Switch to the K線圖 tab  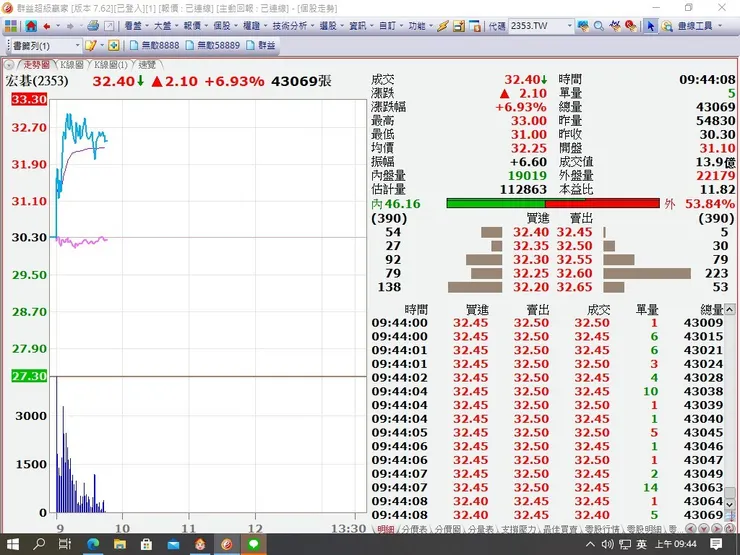[x=71, y=65]
